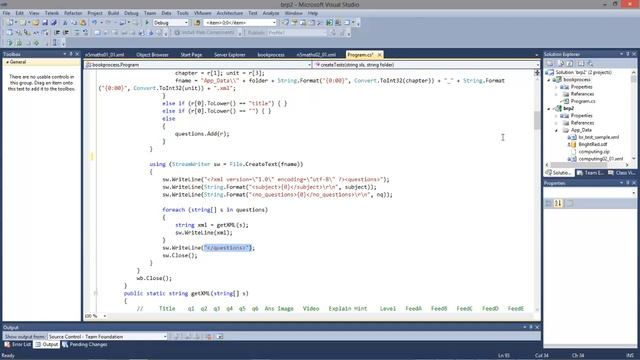The height and width of the screenshot is (360, 640).
Task: Toggle auto-hide pin on Properties panel
Action: [x=628, y=183]
